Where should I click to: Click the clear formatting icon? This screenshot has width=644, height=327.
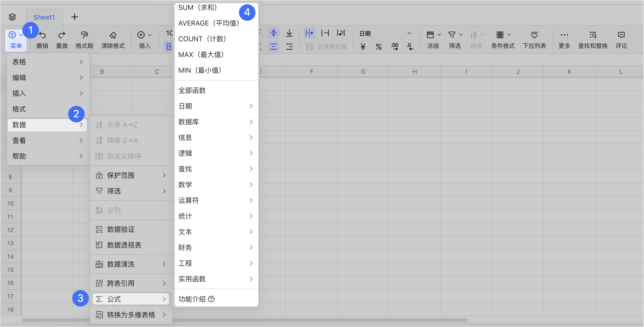point(113,39)
